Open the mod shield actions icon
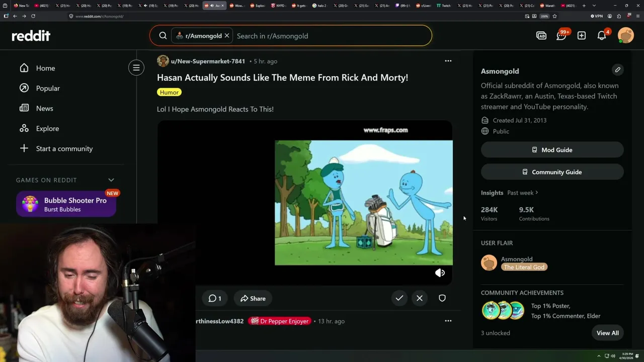 [x=442, y=298]
